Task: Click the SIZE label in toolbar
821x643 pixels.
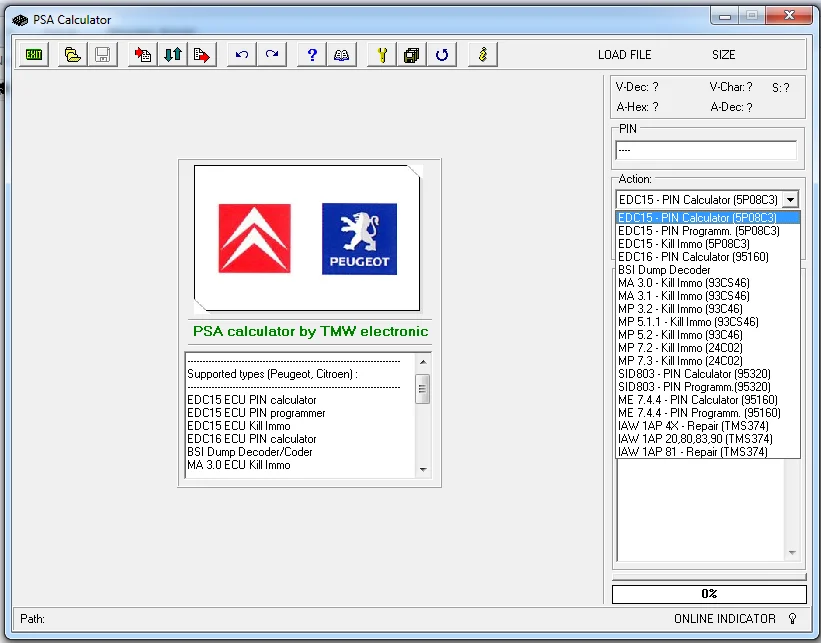Action: 724,55
